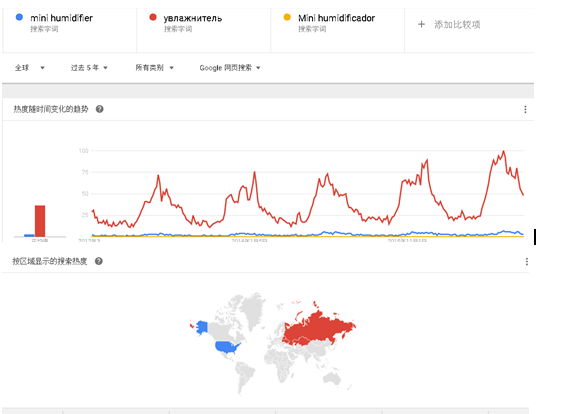The width and height of the screenshot is (569, 414).
Task: Edit the Mini humidificador search term
Action: pos(337,30)
